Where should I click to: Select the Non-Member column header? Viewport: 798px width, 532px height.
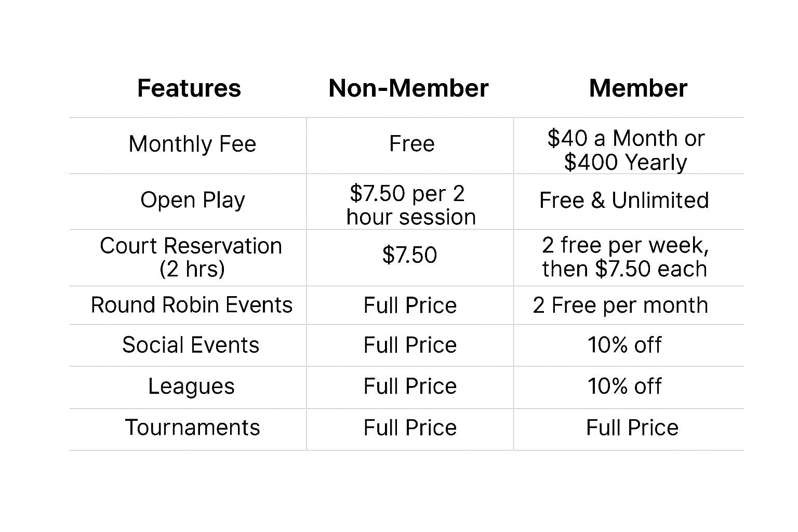point(408,88)
